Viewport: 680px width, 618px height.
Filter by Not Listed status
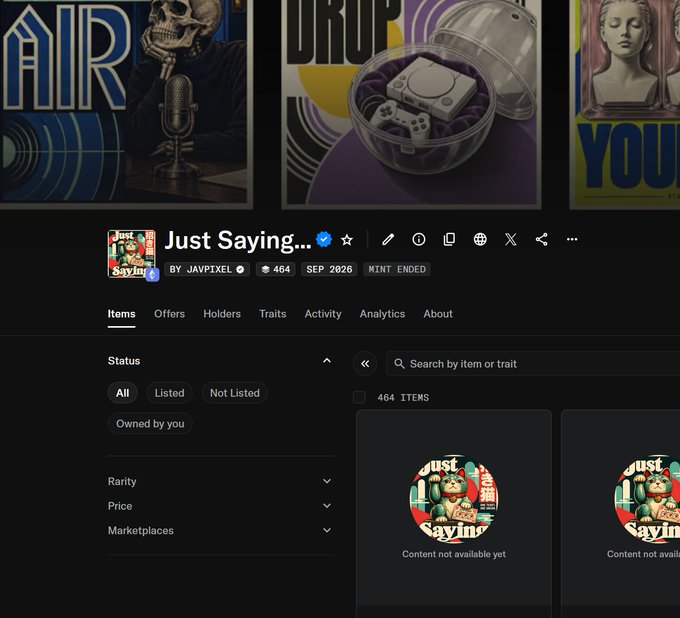click(x=235, y=393)
